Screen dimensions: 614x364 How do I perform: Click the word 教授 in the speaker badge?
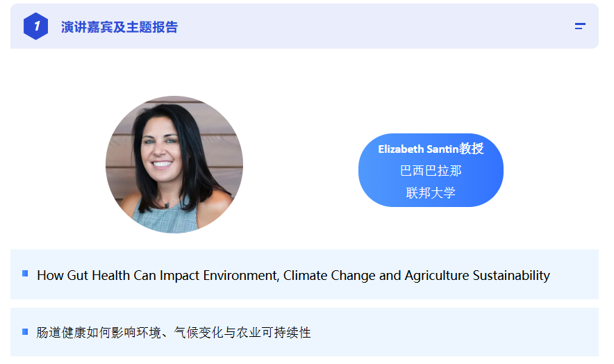tap(471, 149)
